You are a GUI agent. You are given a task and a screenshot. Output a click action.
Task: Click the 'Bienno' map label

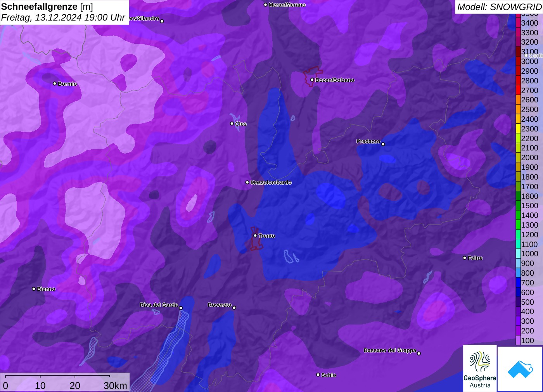(x=46, y=289)
